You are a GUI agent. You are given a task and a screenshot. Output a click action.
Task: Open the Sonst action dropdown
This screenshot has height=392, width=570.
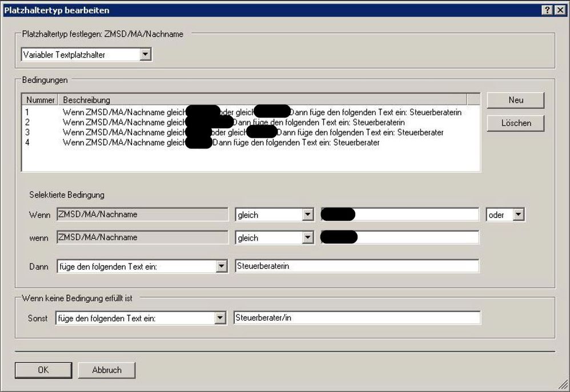[220, 318]
